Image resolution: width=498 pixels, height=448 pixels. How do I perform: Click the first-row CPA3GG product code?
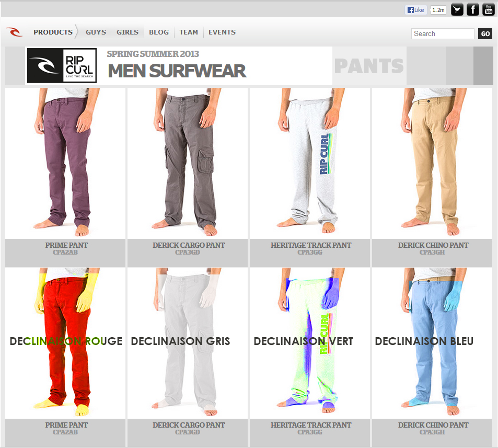[x=310, y=252]
